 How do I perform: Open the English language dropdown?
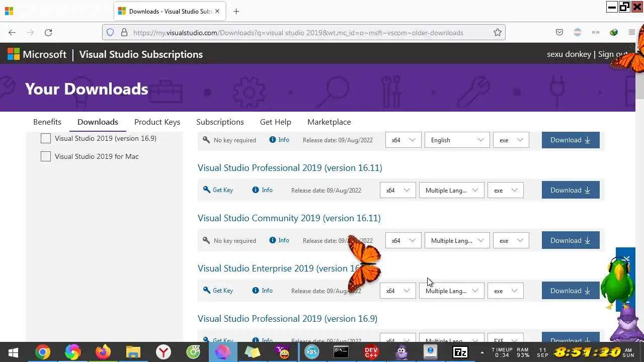click(x=457, y=140)
